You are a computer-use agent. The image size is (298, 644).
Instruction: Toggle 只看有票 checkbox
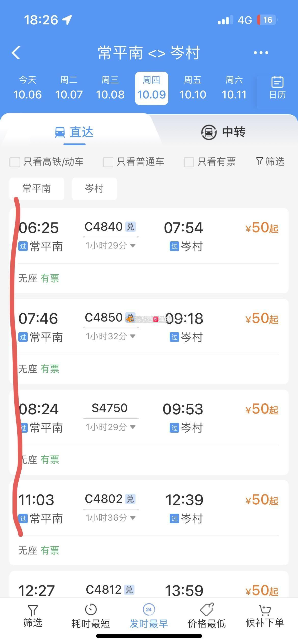189,162
